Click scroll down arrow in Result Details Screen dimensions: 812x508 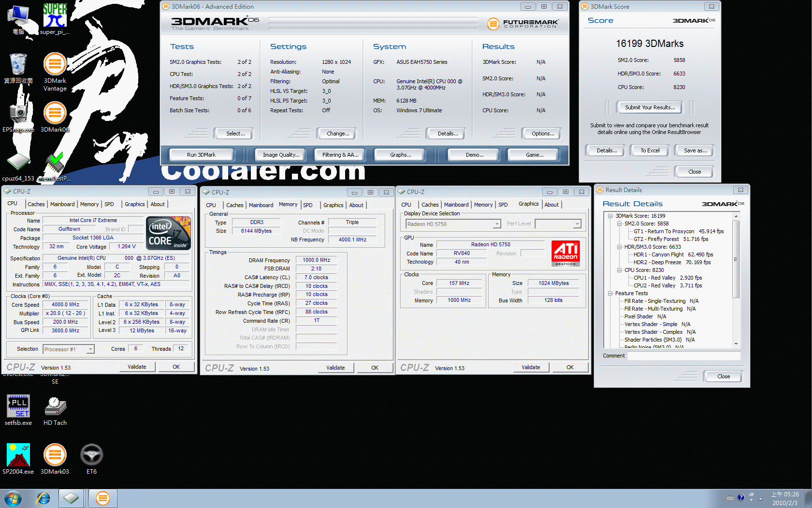click(x=736, y=344)
